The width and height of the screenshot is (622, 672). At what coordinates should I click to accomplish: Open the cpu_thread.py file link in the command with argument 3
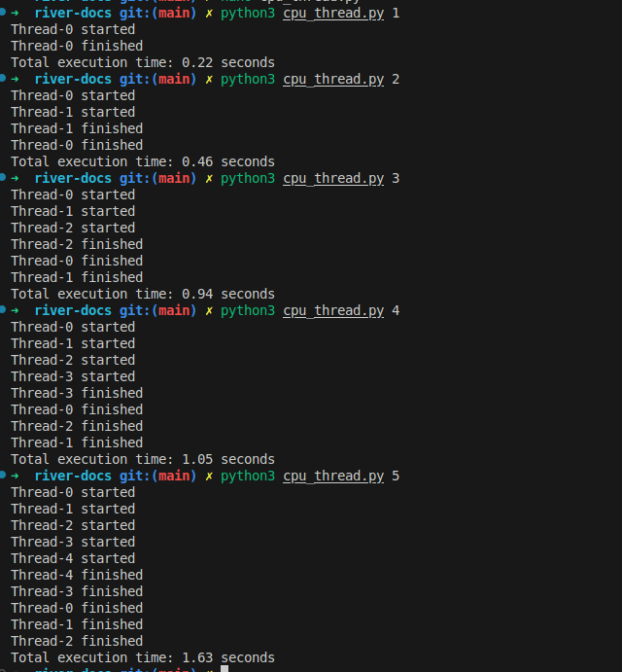333,178
